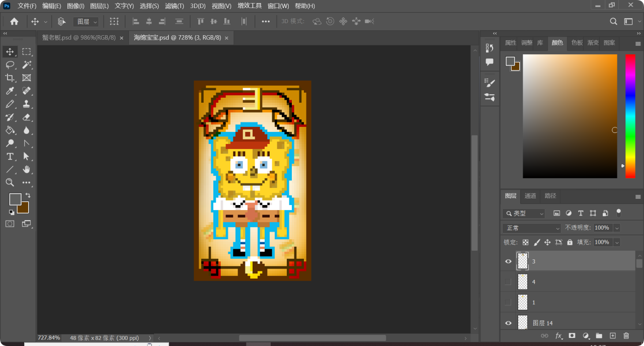Click the hue slider strip in color panel

630,116
